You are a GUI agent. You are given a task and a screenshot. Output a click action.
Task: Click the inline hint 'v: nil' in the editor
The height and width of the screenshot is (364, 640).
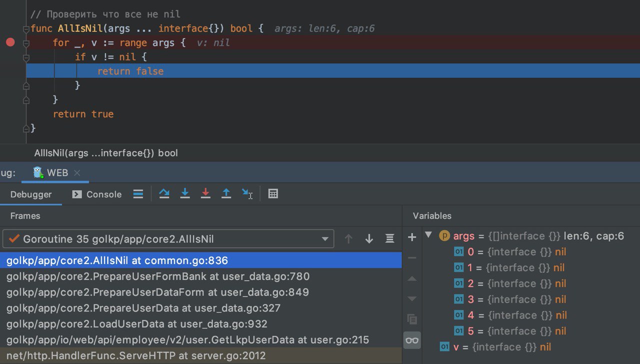[x=213, y=43]
